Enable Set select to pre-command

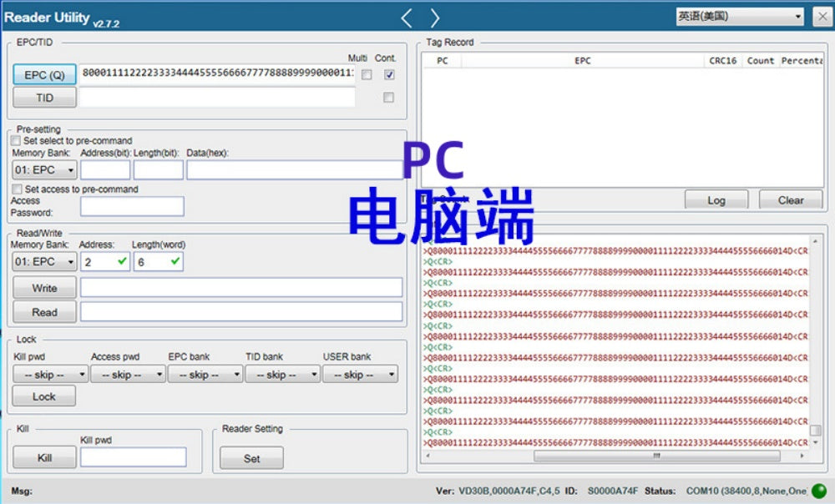click(x=16, y=141)
